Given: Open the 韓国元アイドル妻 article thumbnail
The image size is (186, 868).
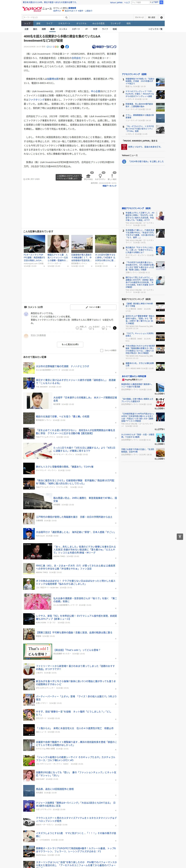Looking at the screenshot, I should [58, 244].
